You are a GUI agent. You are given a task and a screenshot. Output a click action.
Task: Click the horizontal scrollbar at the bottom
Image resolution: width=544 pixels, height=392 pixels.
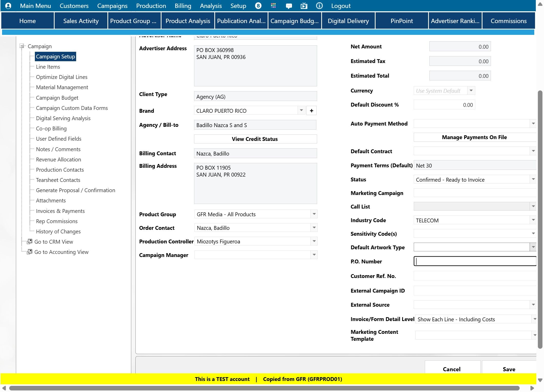tap(264, 388)
